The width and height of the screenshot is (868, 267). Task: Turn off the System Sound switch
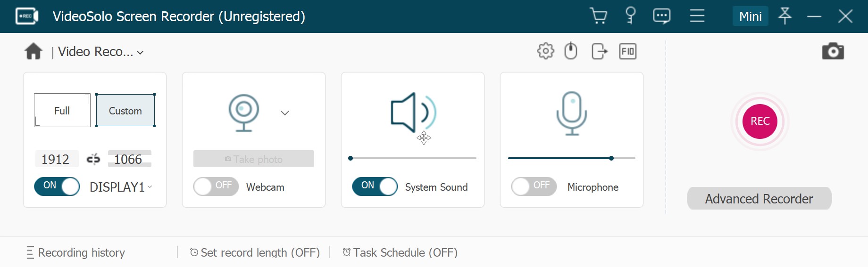(x=375, y=186)
